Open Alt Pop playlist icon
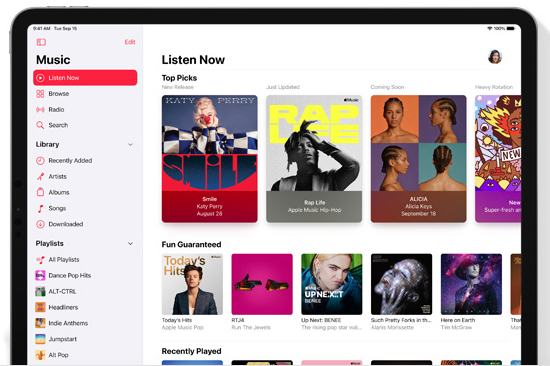550x366 pixels. coord(40,355)
